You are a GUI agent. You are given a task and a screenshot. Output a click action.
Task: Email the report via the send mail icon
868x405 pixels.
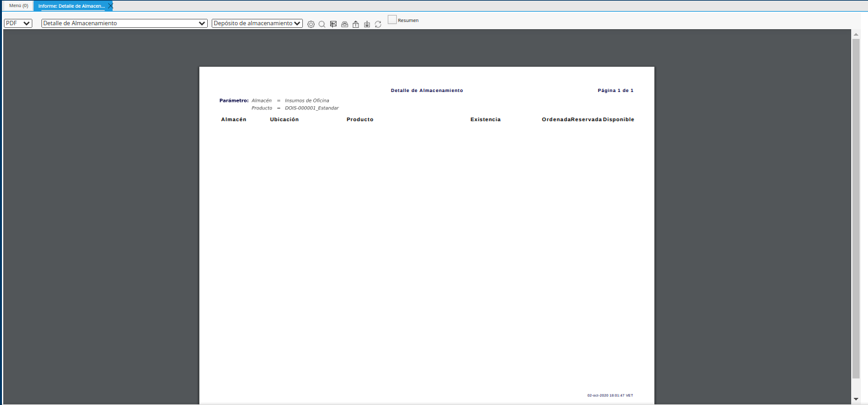coord(333,24)
